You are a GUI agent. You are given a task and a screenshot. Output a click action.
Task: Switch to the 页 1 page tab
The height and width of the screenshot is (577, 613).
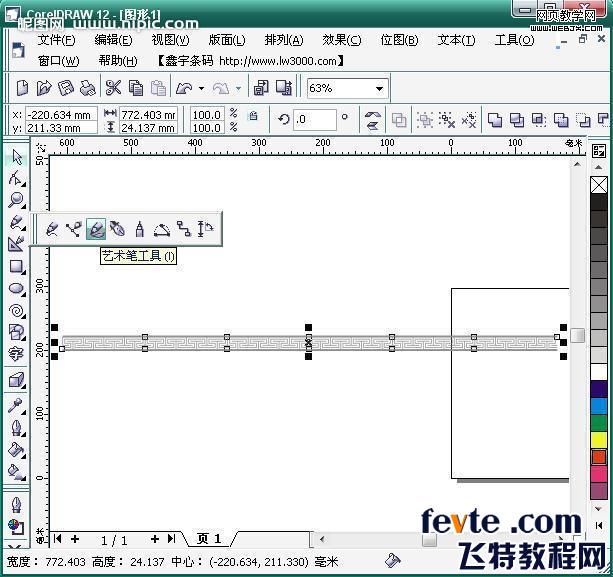pos(209,539)
